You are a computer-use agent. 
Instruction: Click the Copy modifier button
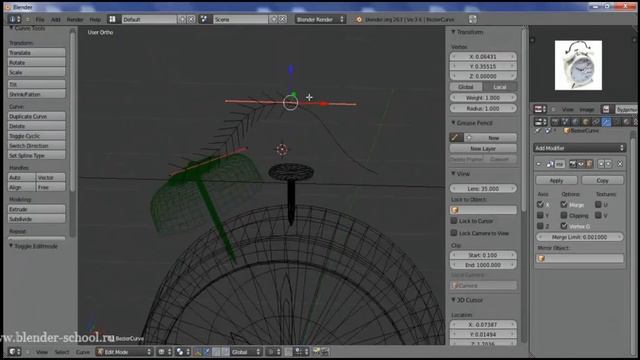coord(602,180)
